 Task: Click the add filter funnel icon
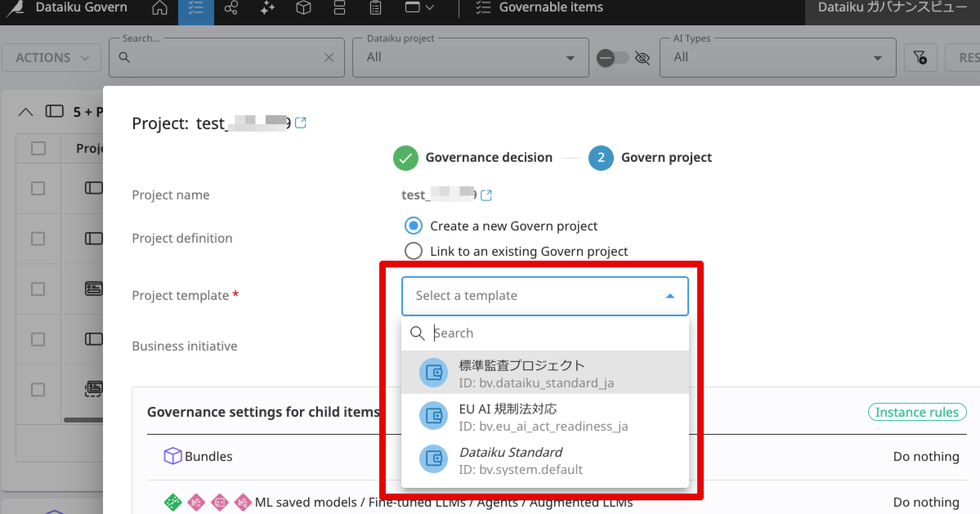(920, 58)
